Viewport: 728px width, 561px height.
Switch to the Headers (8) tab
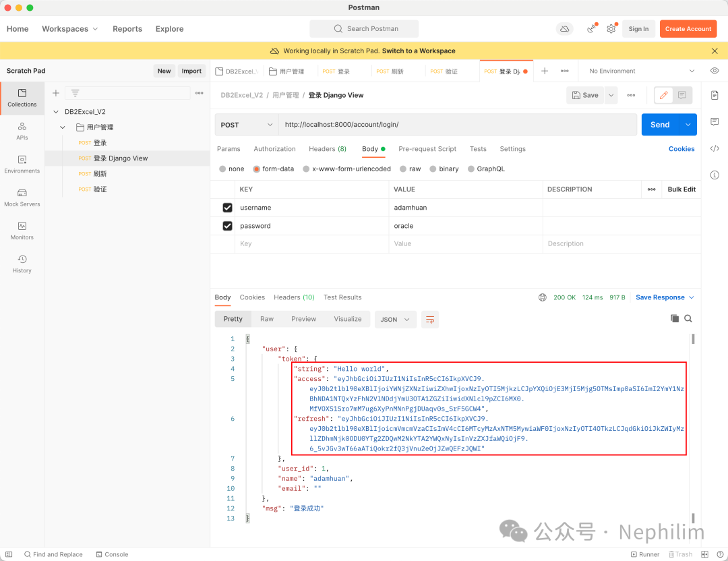[328, 149]
